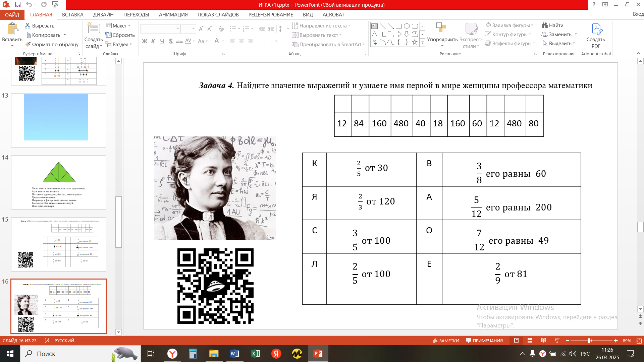This screenshot has height=362, width=644.
Task: Align text left in the paragraph group
Action: pos(233,41)
